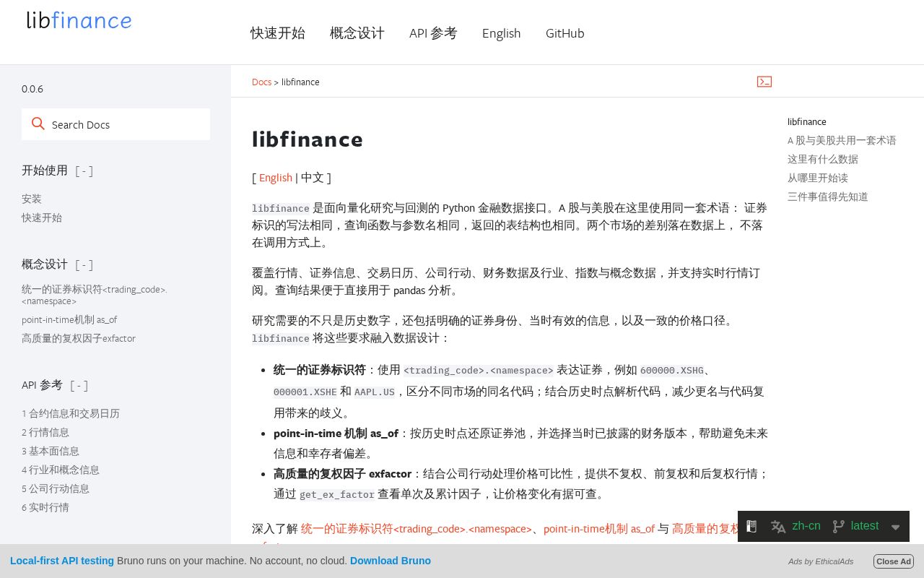Image resolution: width=924 pixels, height=578 pixels.
Task: Collapse the 开始使用 sidebar section
Action: tap(84, 171)
